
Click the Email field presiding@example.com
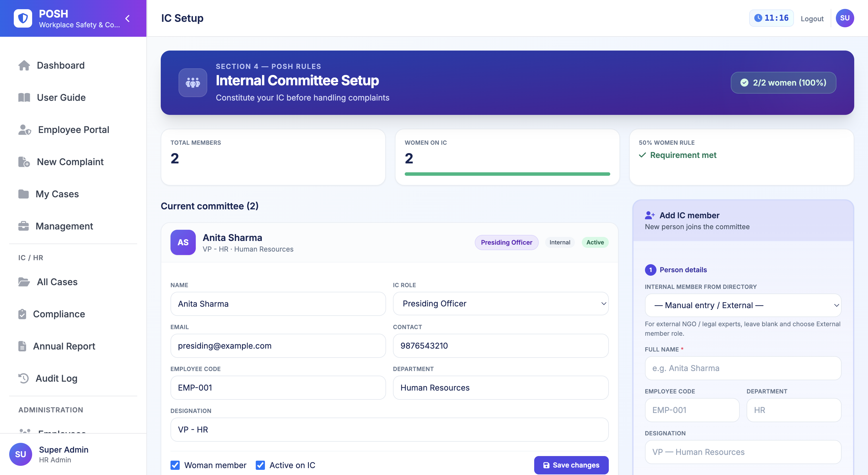[278, 345]
